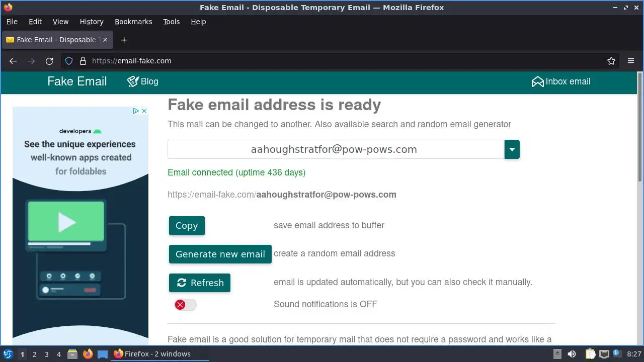Click the foldables developers ad banner
This screenshot has height=362, width=644.
[x=80, y=226]
